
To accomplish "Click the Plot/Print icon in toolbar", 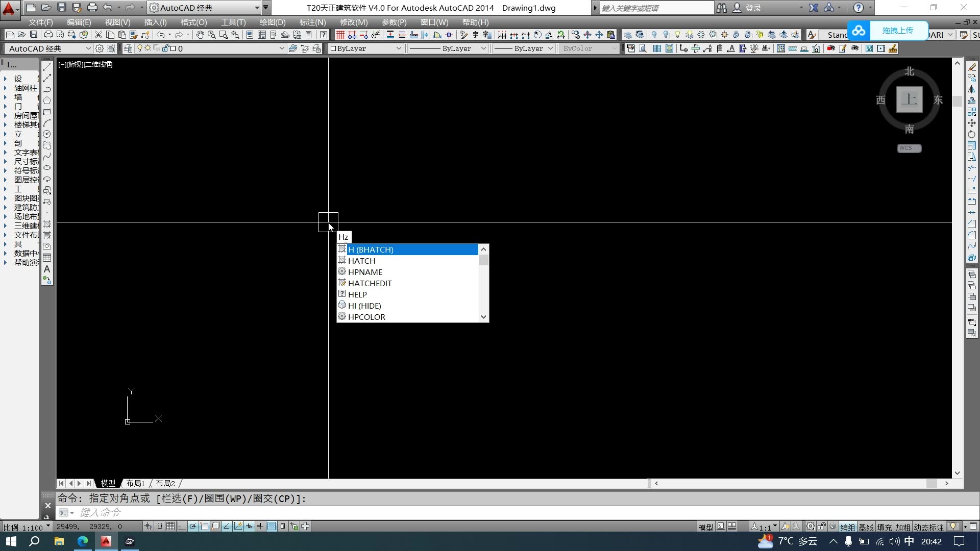I will point(48,35).
